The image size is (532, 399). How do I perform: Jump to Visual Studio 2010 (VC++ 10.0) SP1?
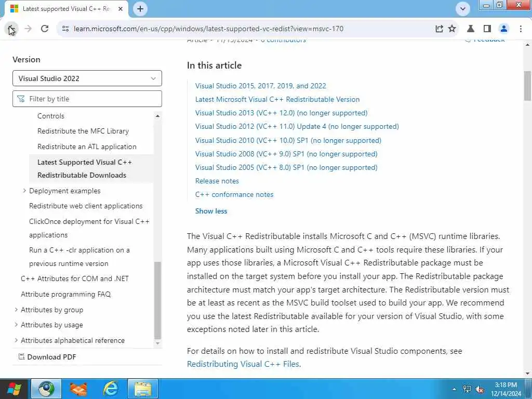[x=288, y=140]
